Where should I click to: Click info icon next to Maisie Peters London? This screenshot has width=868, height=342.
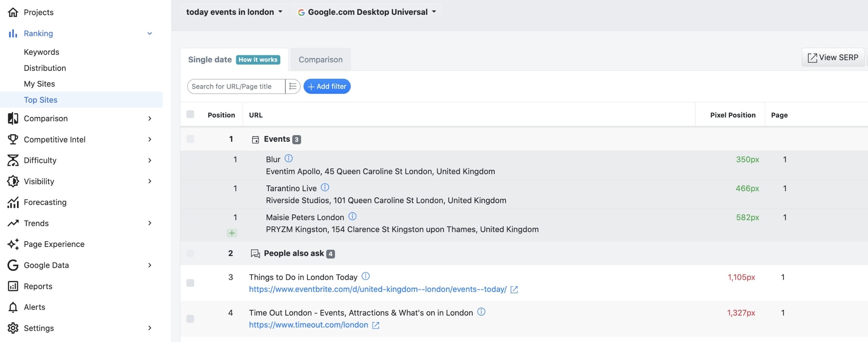pos(352,216)
